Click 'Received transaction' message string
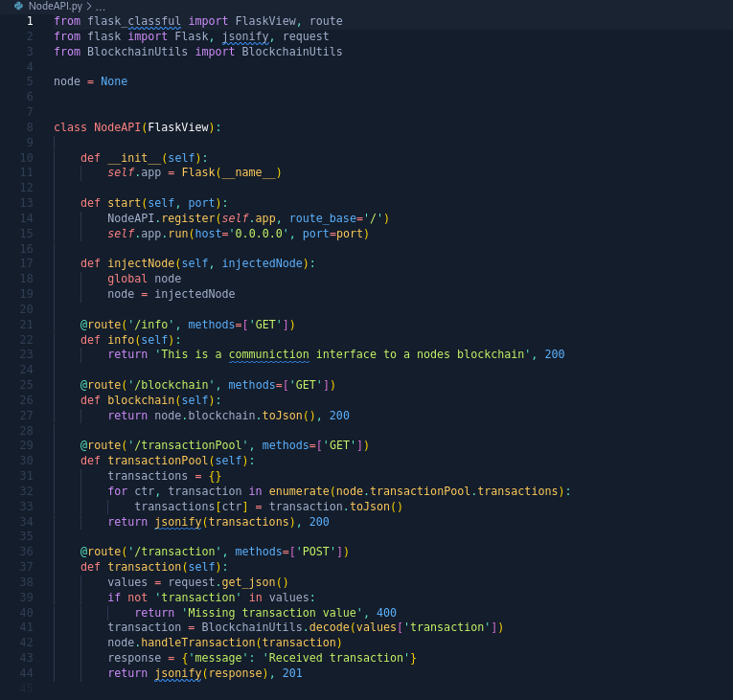 click(x=335, y=658)
